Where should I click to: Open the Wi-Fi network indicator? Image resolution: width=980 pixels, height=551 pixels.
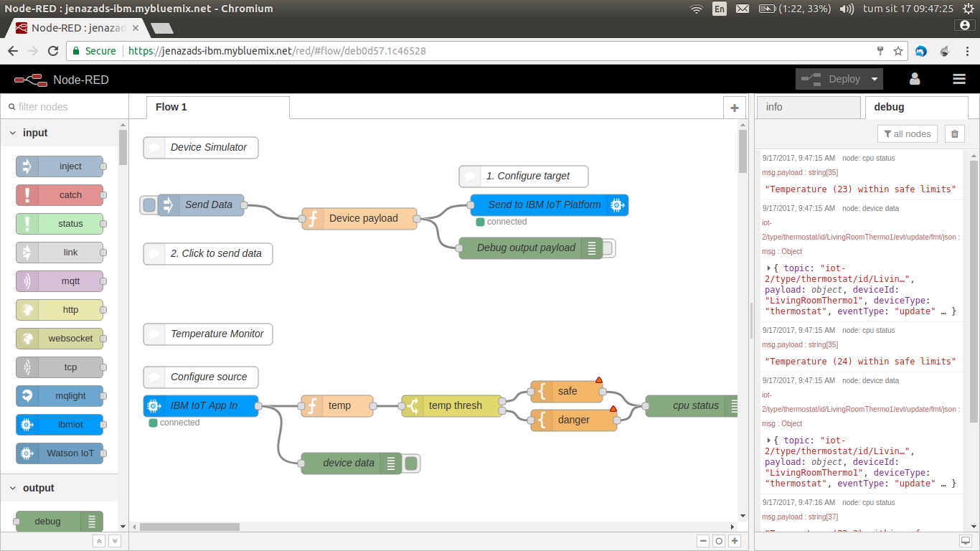tap(696, 9)
